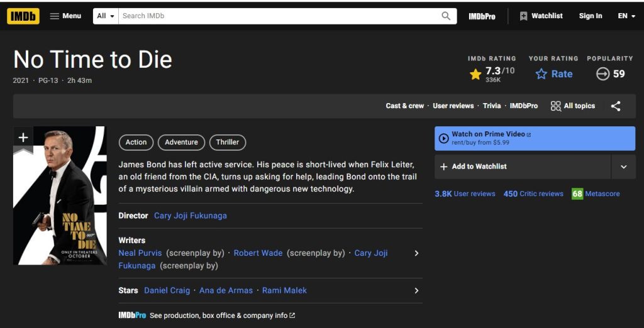
Task: Open 3.8K User reviews
Action: 465,194
